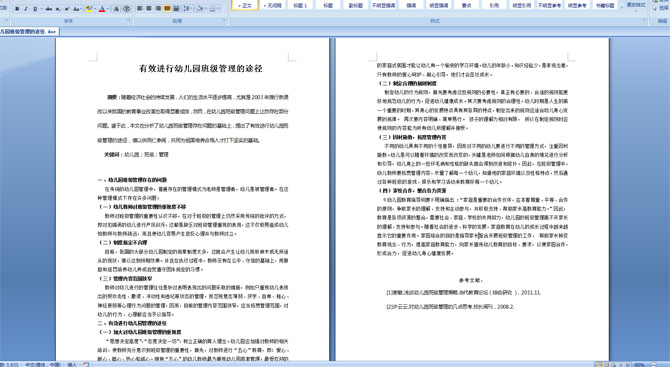The width and height of the screenshot is (670, 367).
Task: Select the 明显引用 style
Action: point(522,5)
